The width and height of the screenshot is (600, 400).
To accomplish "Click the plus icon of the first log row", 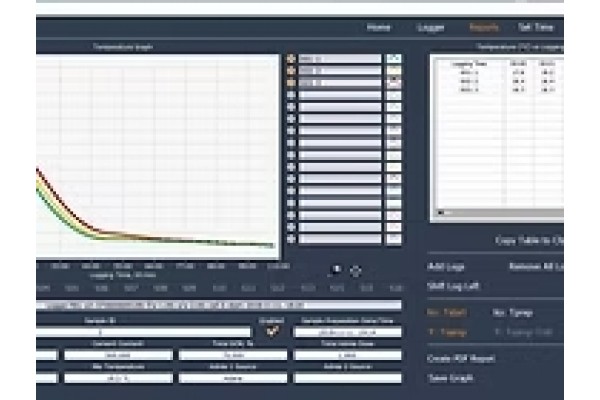I will point(291,59).
